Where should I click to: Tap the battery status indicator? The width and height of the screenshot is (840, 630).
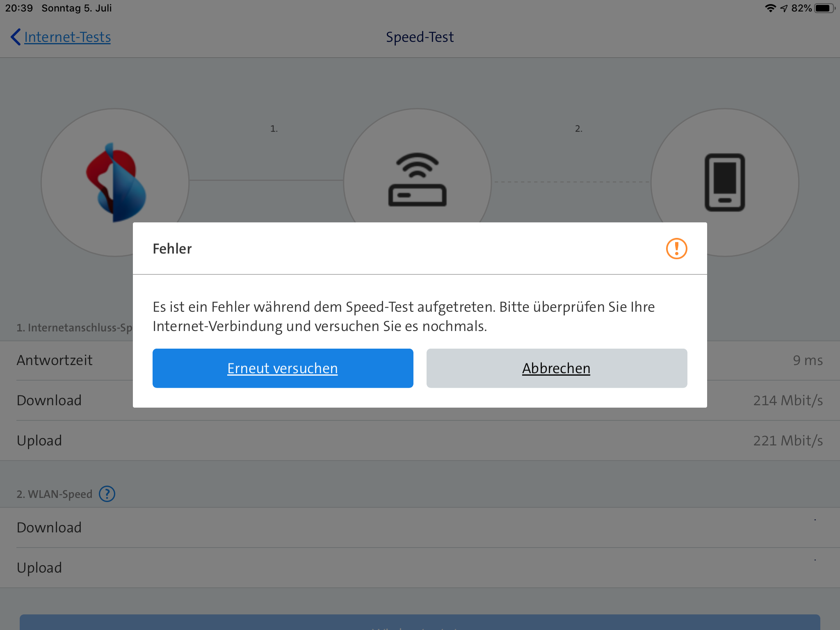[x=824, y=8]
